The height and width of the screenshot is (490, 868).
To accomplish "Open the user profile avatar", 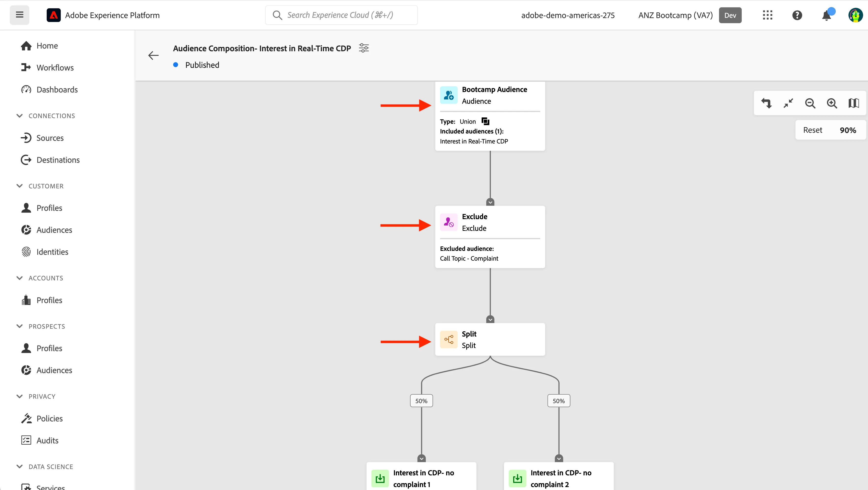I will click(856, 15).
